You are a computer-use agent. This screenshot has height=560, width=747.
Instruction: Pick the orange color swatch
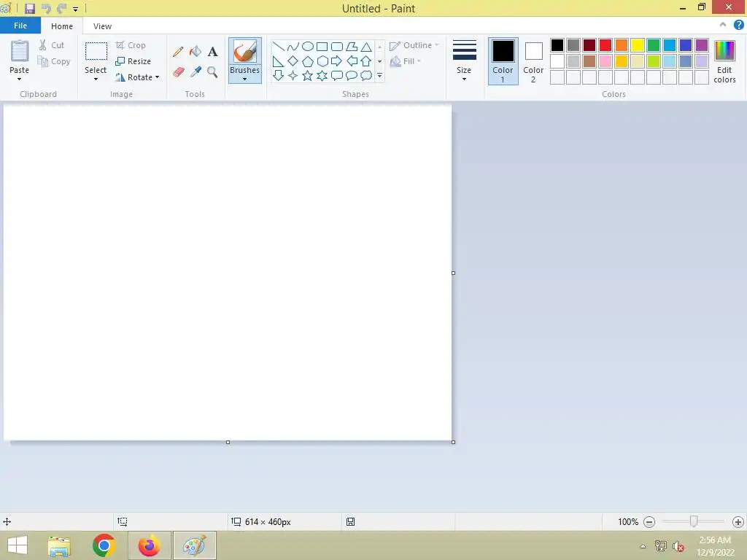pos(622,45)
